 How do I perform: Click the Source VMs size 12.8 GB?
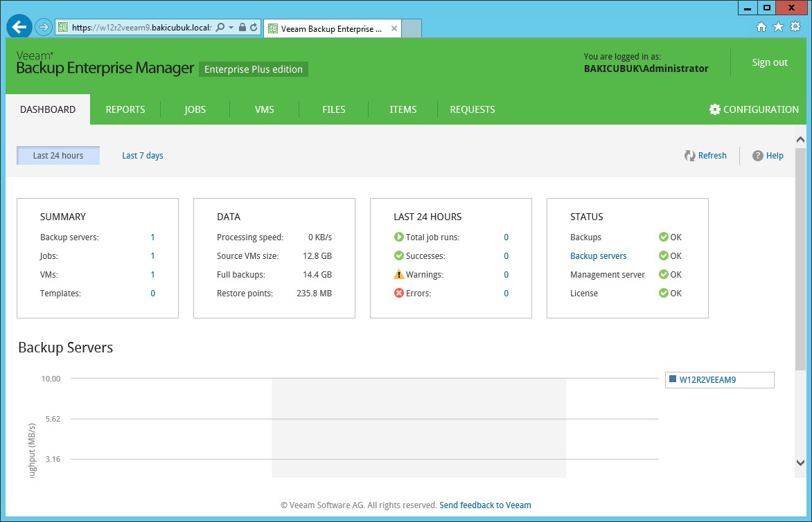(317, 255)
